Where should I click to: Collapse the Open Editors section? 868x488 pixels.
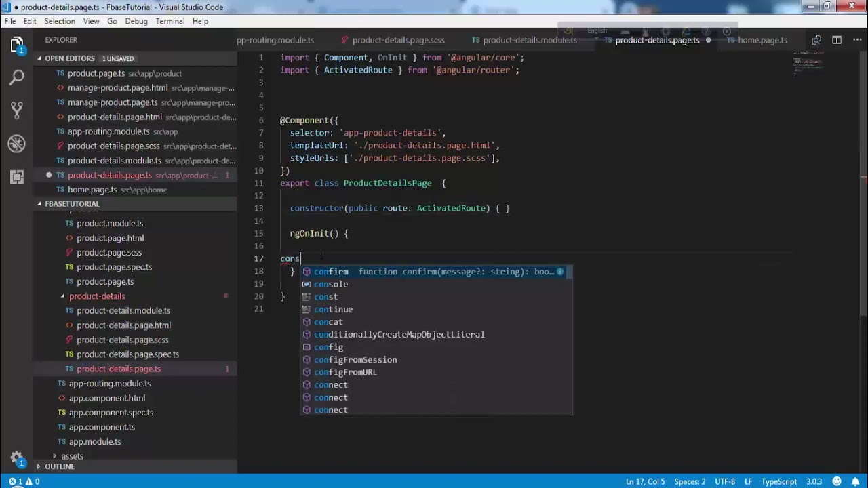[39, 58]
